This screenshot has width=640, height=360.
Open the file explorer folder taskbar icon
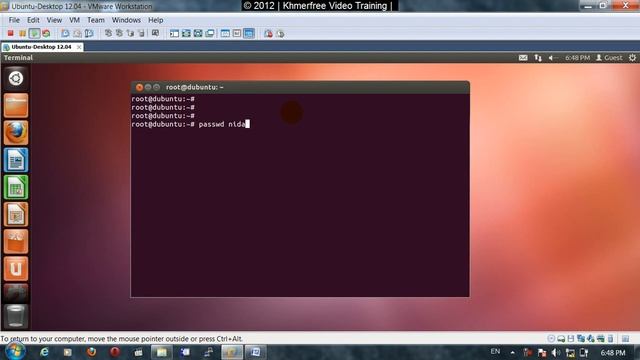162,352
